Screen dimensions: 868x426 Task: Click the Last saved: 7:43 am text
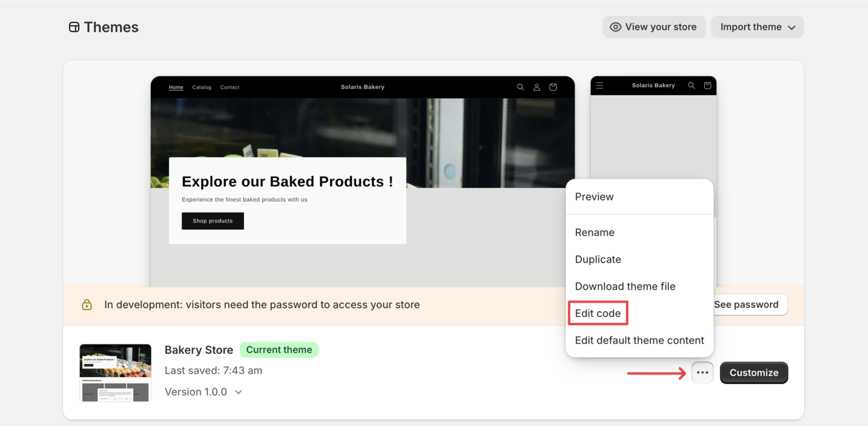[213, 371]
